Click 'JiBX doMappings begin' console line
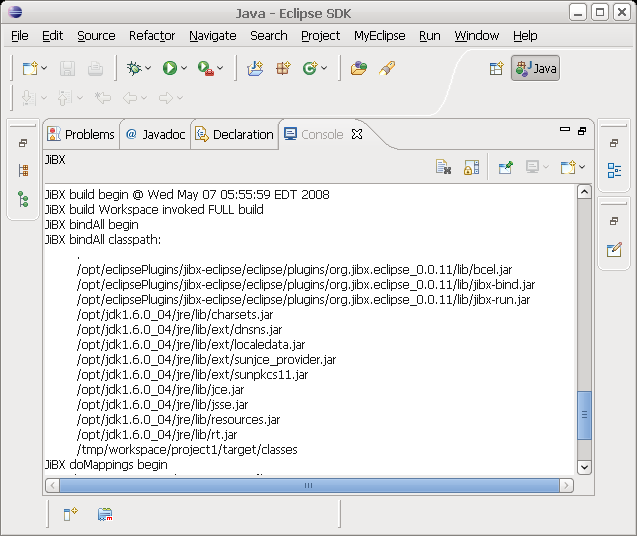Image resolution: width=637 pixels, height=536 pixels. pyautogui.click(x=106, y=464)
